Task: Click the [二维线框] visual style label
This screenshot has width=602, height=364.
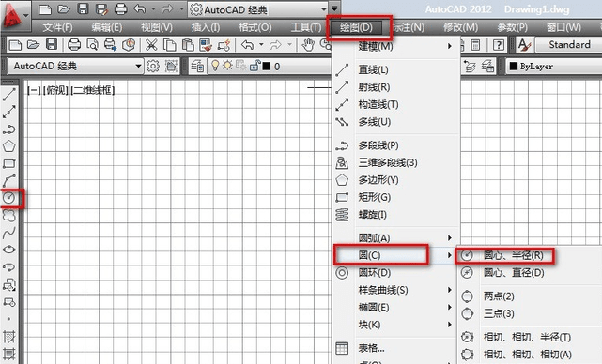Action: point(93,90)
